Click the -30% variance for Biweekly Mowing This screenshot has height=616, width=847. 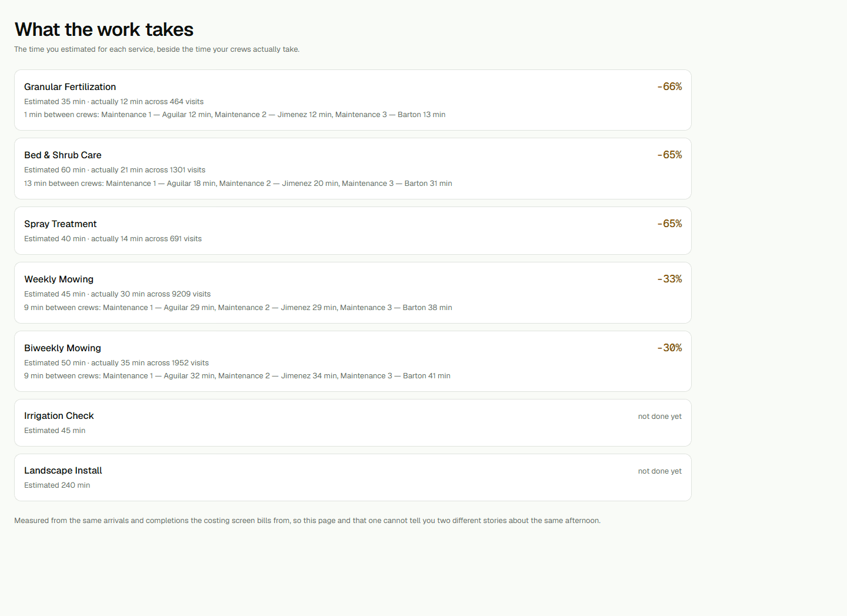(x=669, y=348)
